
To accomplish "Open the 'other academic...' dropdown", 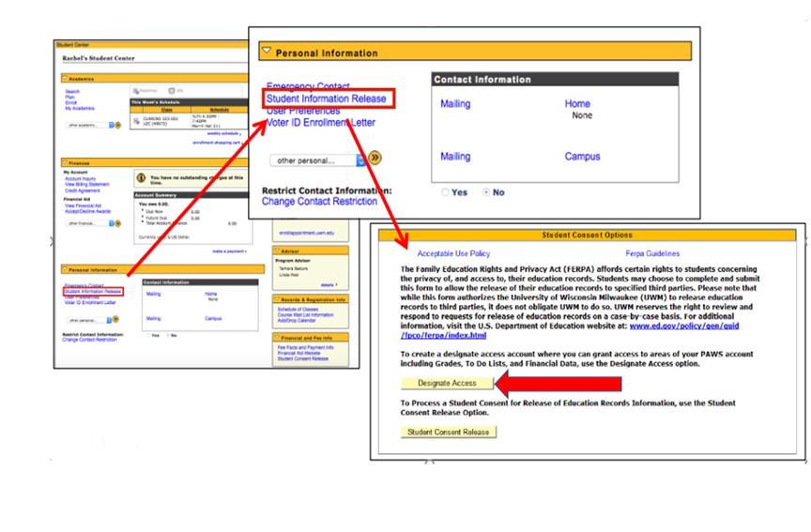I will pos(88,125).
